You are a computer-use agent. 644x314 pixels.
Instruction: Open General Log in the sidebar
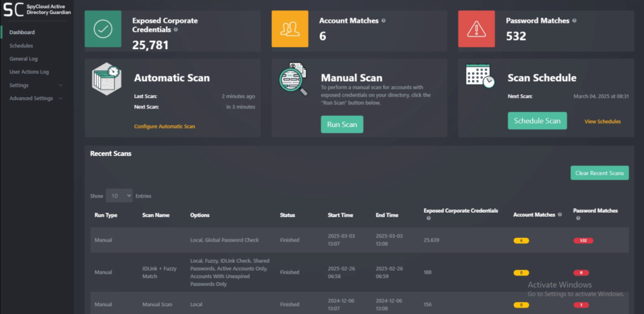[23, 59]
